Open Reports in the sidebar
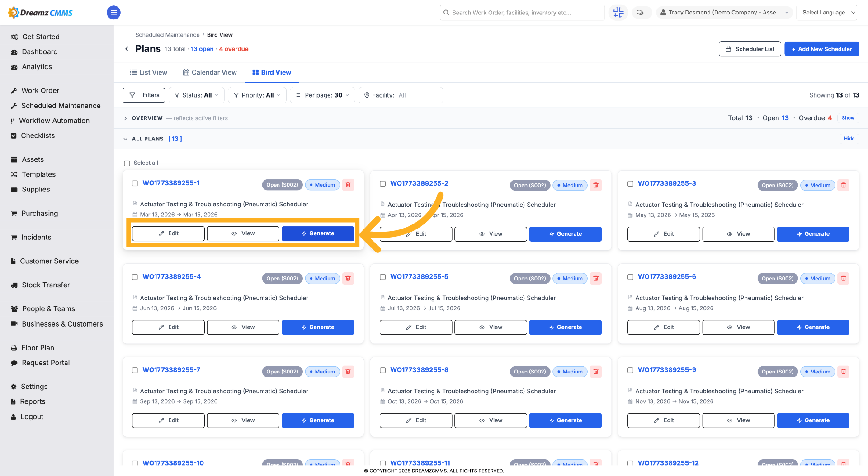The image size is (868, 476). coord(33,401)
